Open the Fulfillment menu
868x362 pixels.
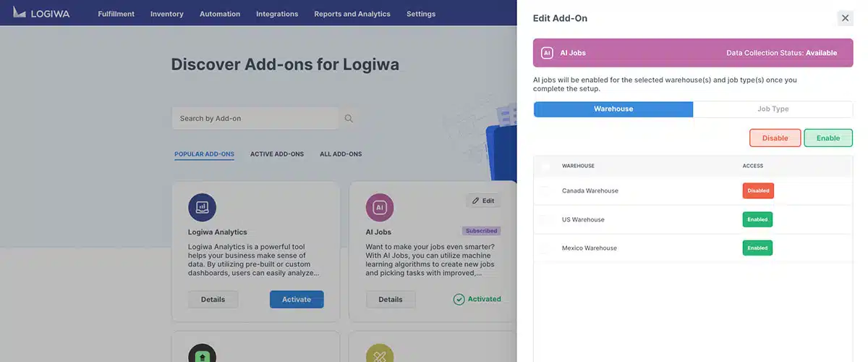click(116, 14)
